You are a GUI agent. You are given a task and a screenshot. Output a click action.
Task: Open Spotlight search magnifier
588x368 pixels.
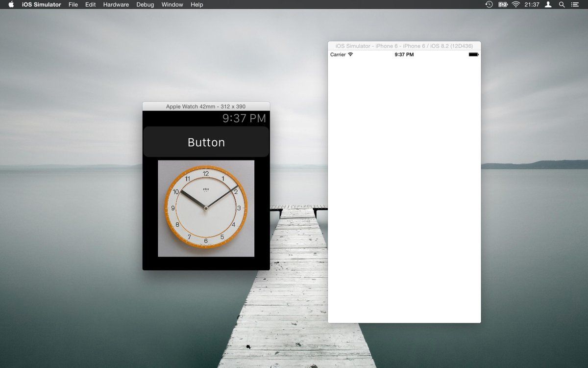click(x=562, y=4)
